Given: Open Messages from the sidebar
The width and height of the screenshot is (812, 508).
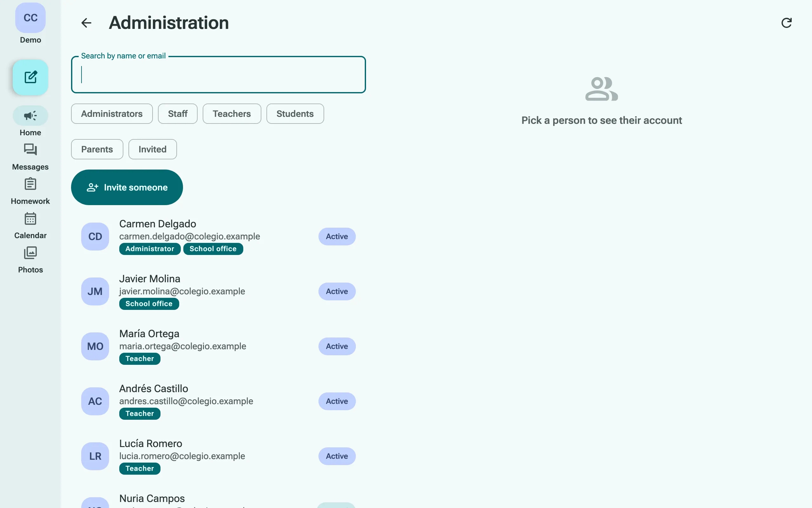Looking at the screenshot, I should click(30, 157).
